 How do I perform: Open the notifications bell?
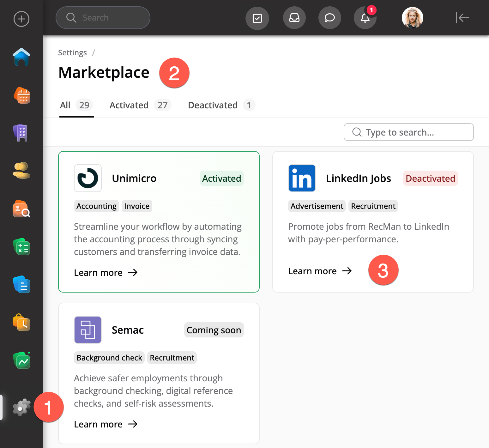(x=365, y=18)
